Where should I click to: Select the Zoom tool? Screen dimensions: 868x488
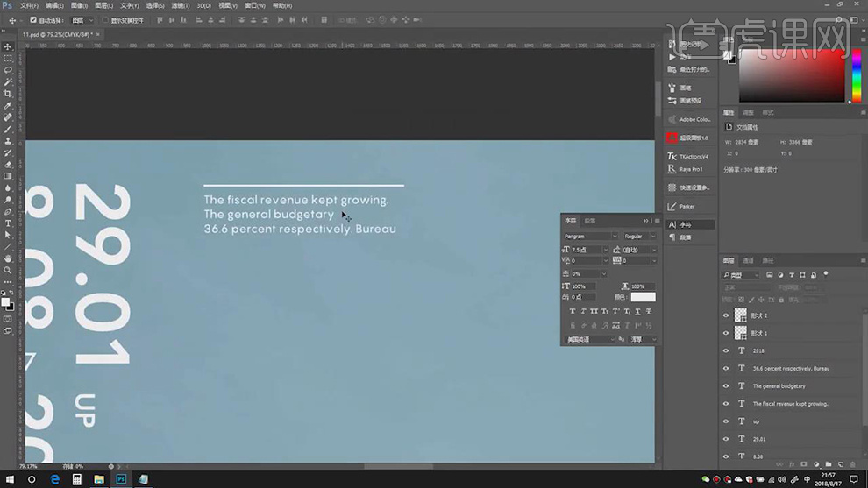8,270
